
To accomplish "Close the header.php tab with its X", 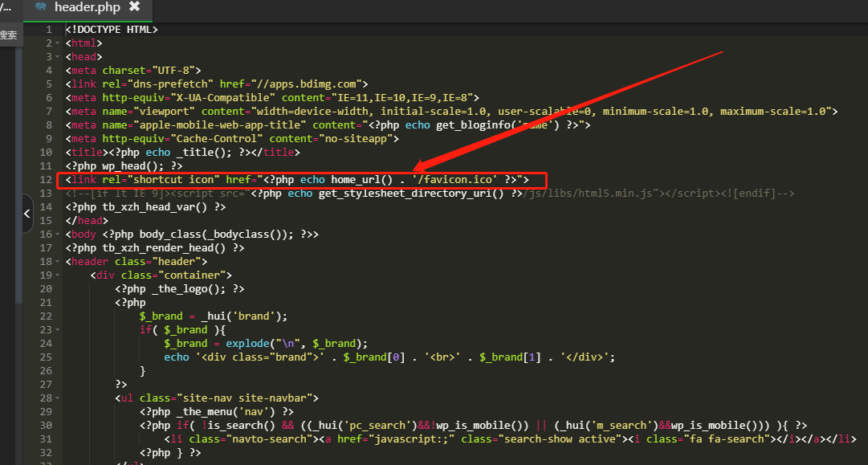I will point(134,7).
